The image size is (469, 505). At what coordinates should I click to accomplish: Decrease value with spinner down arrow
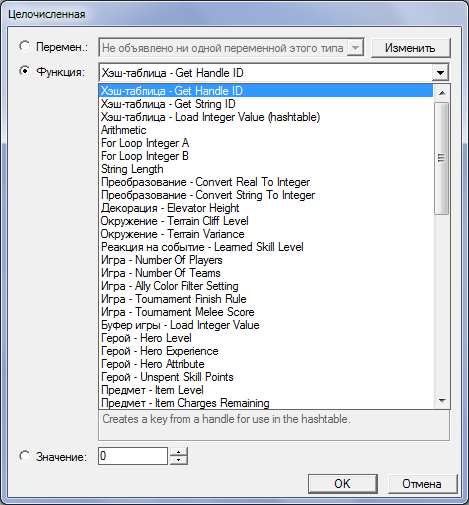pos(179,460)
